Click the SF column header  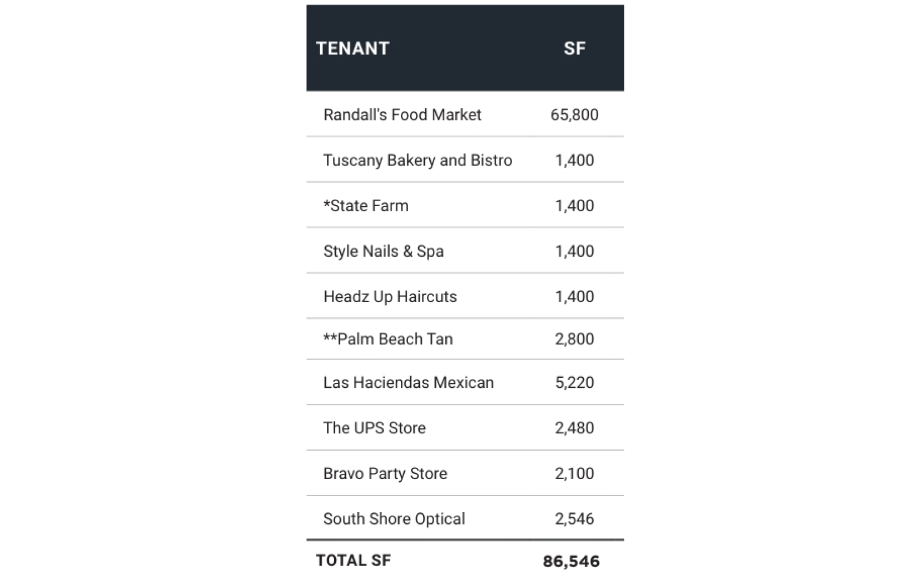(x=574, y=48)
